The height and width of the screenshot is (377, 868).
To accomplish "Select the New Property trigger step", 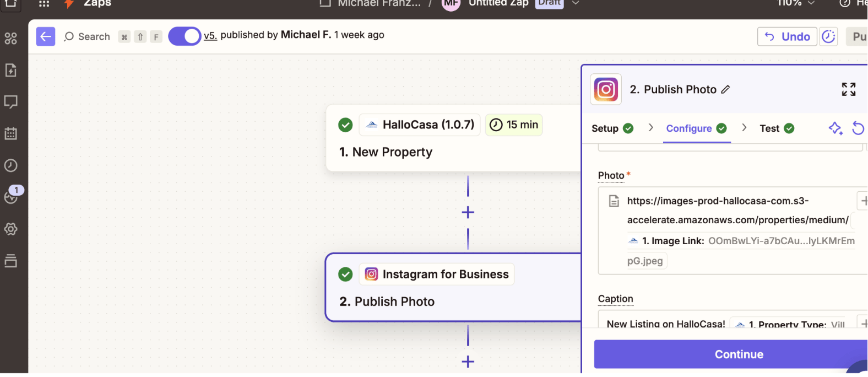I will pos(453,138).
